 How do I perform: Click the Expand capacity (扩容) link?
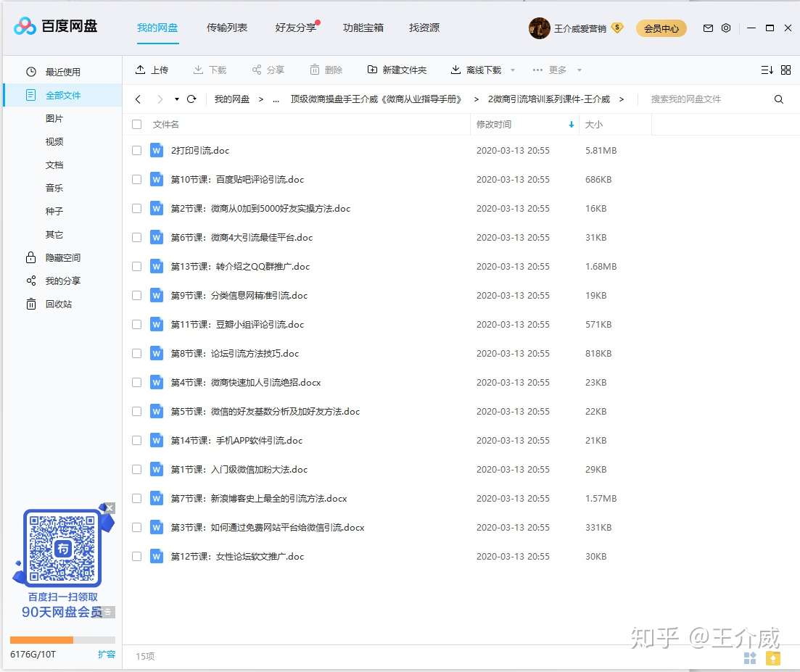(x=107, y=654)
